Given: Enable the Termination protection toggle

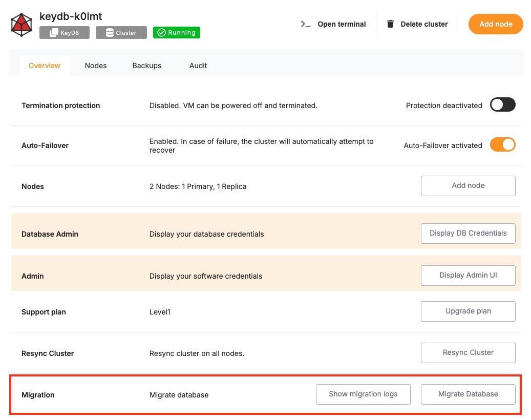Looking at the screenshot, I should point(502,105).
